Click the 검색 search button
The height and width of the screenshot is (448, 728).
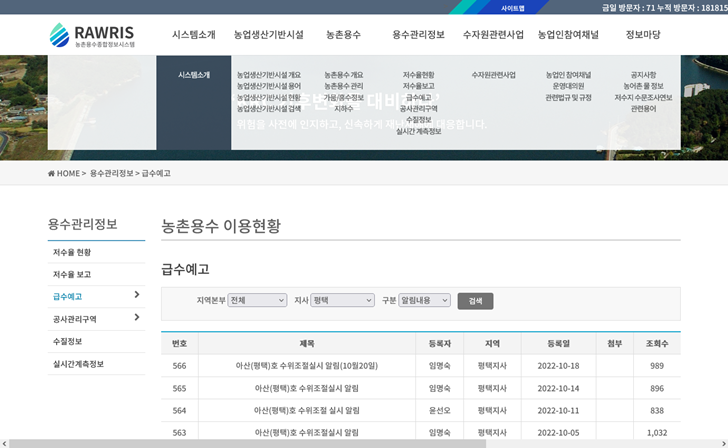[x=475, y=301]
